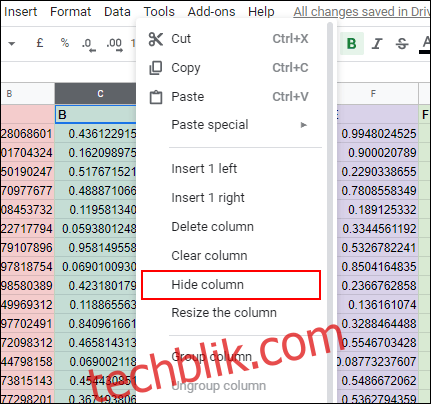Expand the Paste special submenu arrow
The height and width of the screenshot is (404, 431).
point(303,125)
